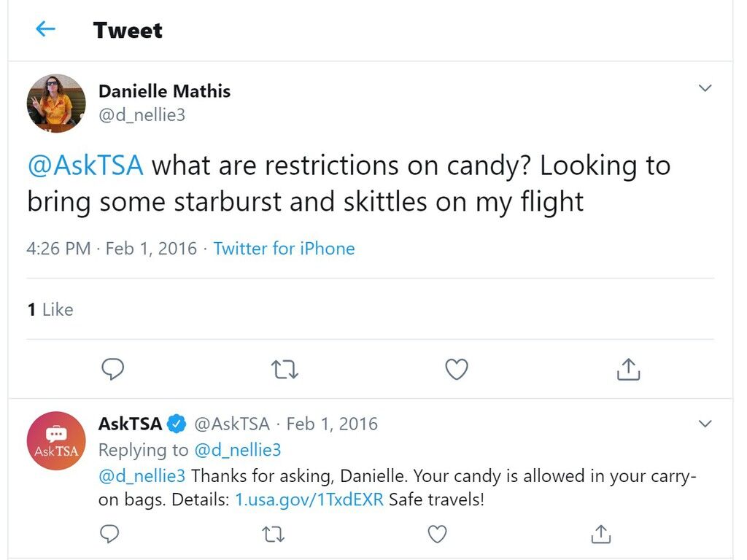Reply to Danielle Mathis's tweet
Image resolution: width=747 pixels, height=560 pixels.
tap(113, 369)
